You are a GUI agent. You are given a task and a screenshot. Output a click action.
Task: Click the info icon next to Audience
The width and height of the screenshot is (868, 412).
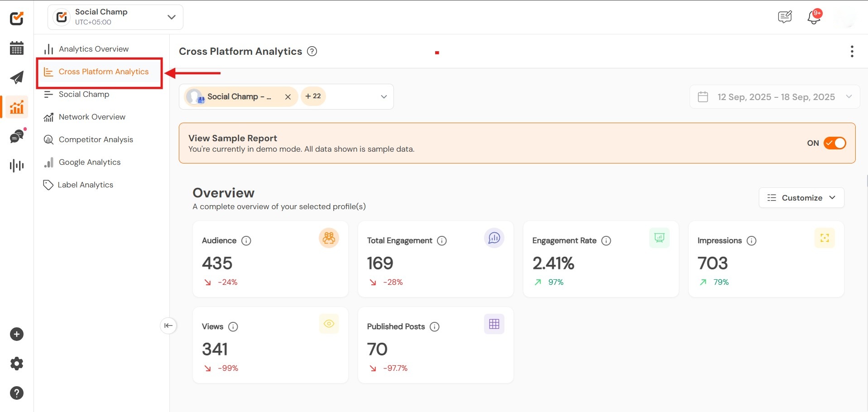click(246, 240)
